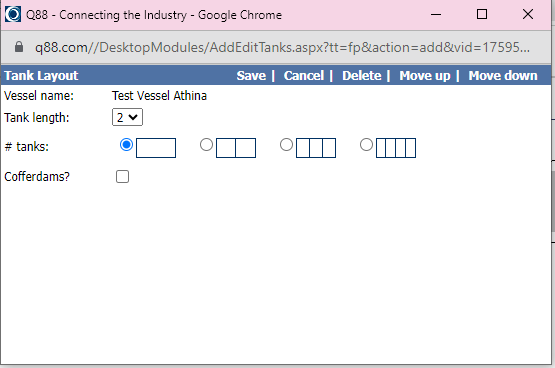Click the URL address bar text
The image size is (555, 368).
[x=282, y=47]
